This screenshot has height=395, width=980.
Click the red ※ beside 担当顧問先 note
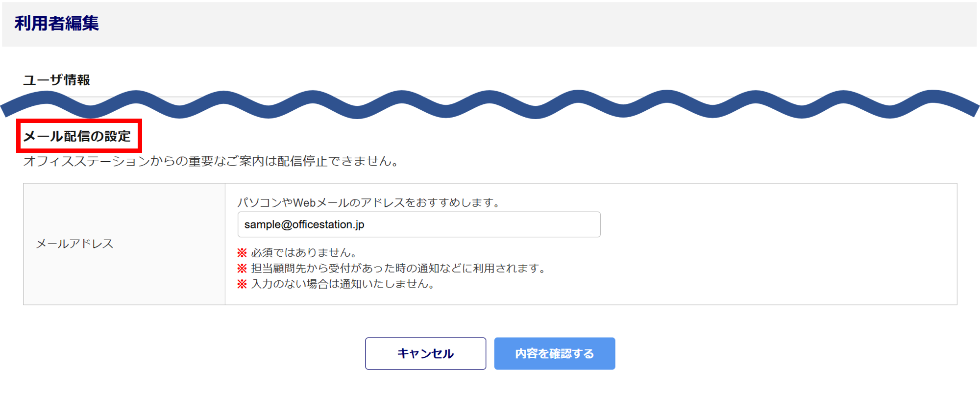(x=242, y=269)
